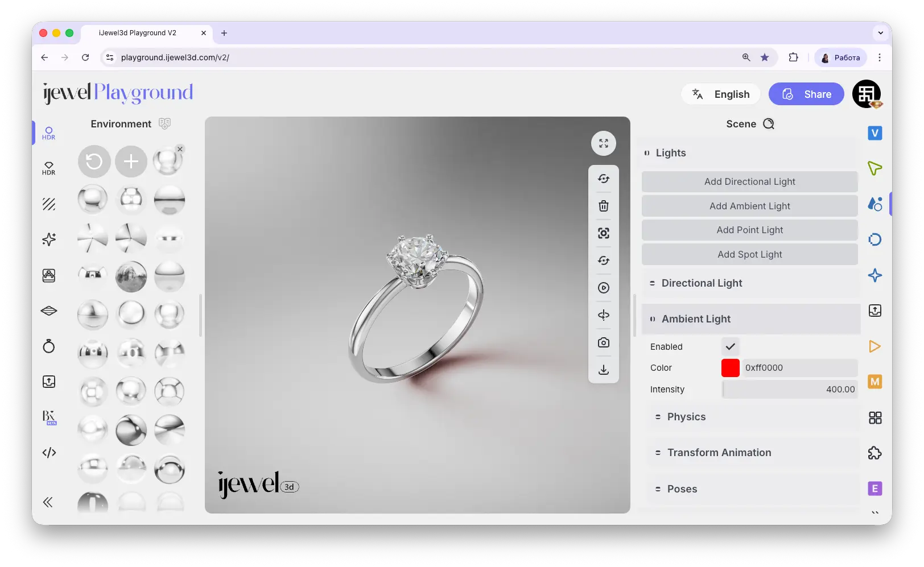The width and height of the screenshot is (924, 567).
Task: Click the orange play triangle icon
Action: pos(875,346)
